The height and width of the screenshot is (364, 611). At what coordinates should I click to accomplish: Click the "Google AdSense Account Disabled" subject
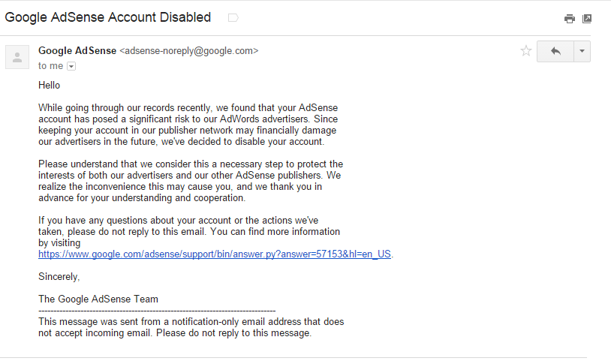[x=108, y=17]
